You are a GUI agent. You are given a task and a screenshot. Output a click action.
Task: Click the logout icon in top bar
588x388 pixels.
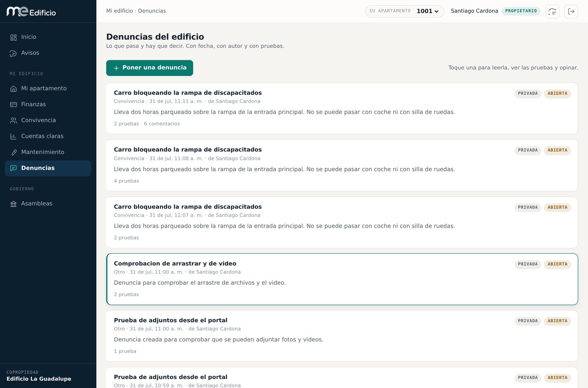coord(571,11)
